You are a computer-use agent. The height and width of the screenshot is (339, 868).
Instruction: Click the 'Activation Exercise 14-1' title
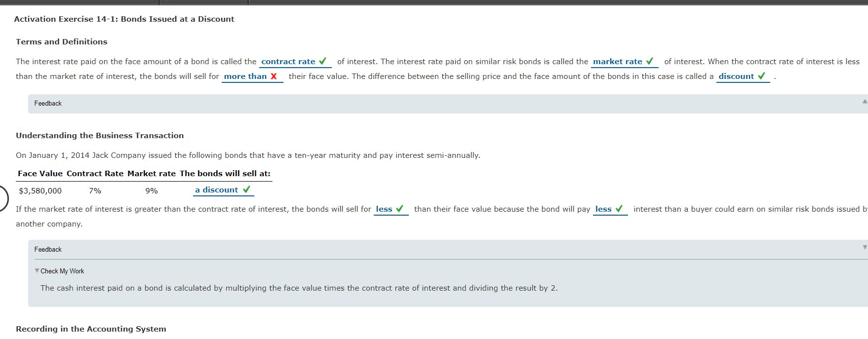[124, 19]
